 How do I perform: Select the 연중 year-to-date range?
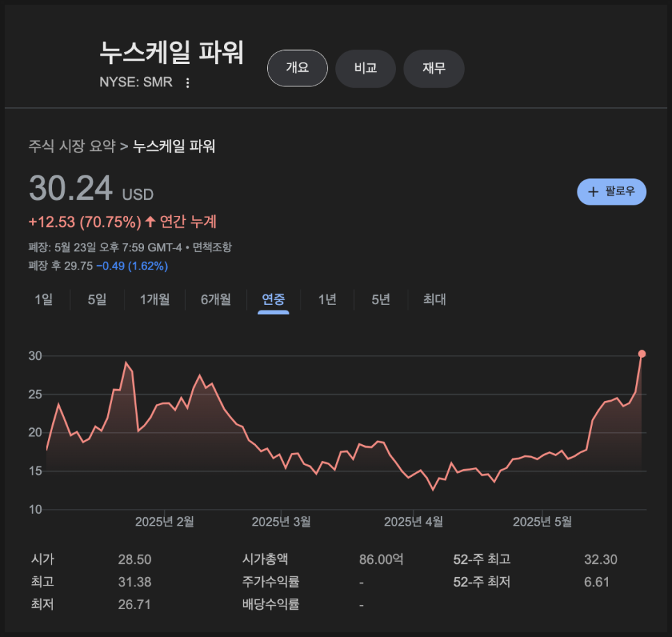coord(273,299)
